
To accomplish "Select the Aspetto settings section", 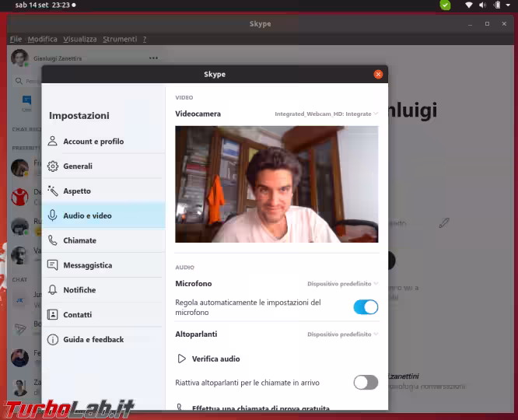I will 103,191.
